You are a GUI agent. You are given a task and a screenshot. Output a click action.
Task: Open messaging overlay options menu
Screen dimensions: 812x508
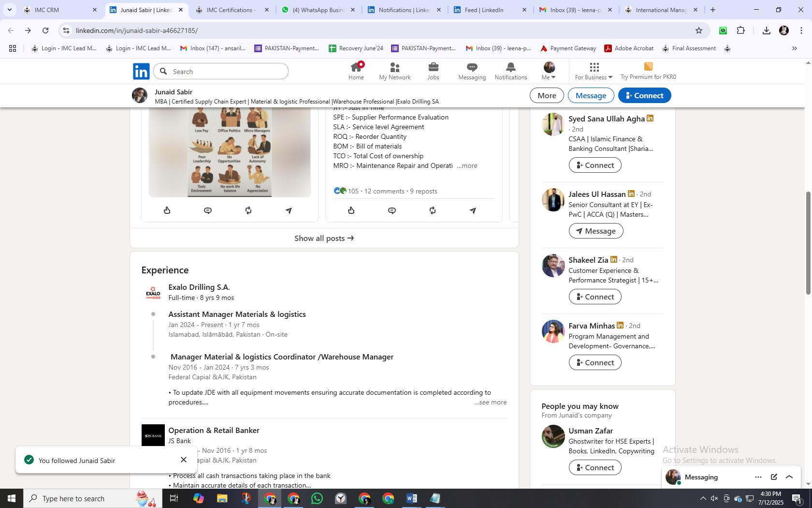coord(758,477)
